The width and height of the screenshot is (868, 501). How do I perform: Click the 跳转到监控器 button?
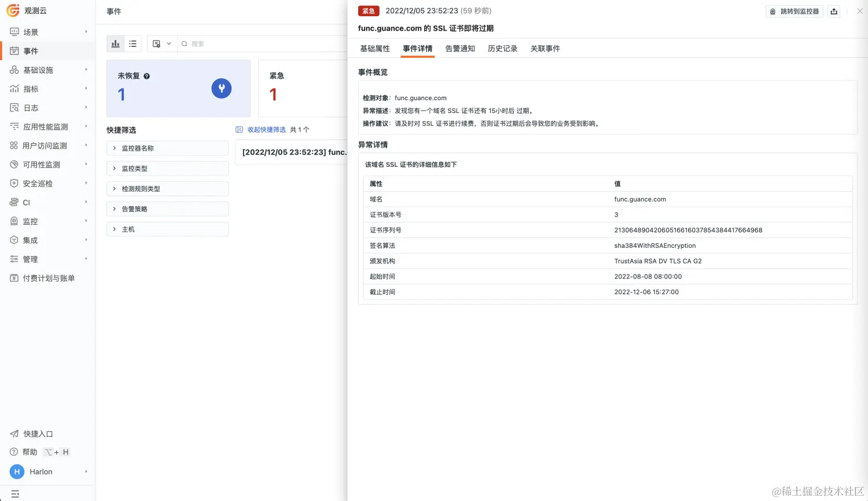(x=795, y=11)
